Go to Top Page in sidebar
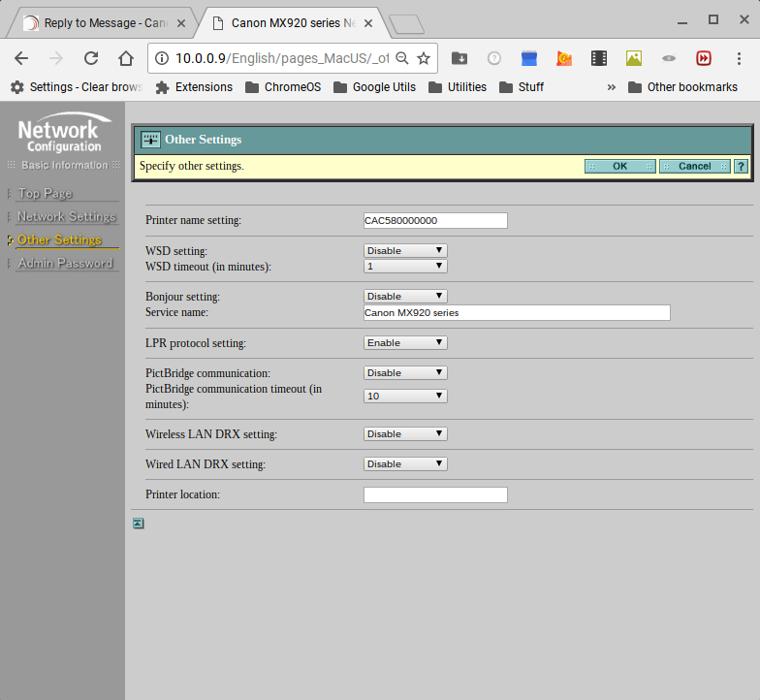Image resolution: width=760 pixels, height=700 pixels. coord(45,194)
